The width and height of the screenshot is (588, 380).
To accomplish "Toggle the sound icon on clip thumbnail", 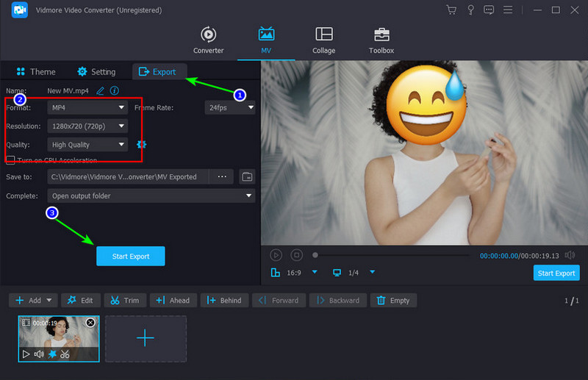I will pos(39,354).
